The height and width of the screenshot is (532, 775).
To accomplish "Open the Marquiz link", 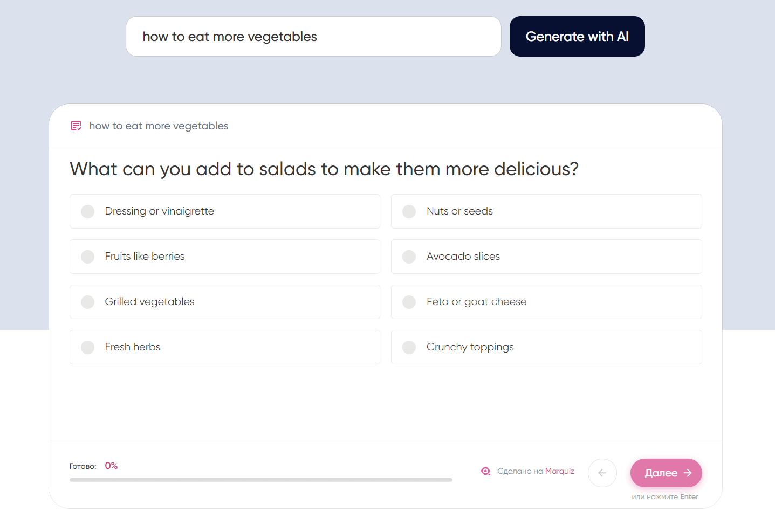I will tap(559, 471).
